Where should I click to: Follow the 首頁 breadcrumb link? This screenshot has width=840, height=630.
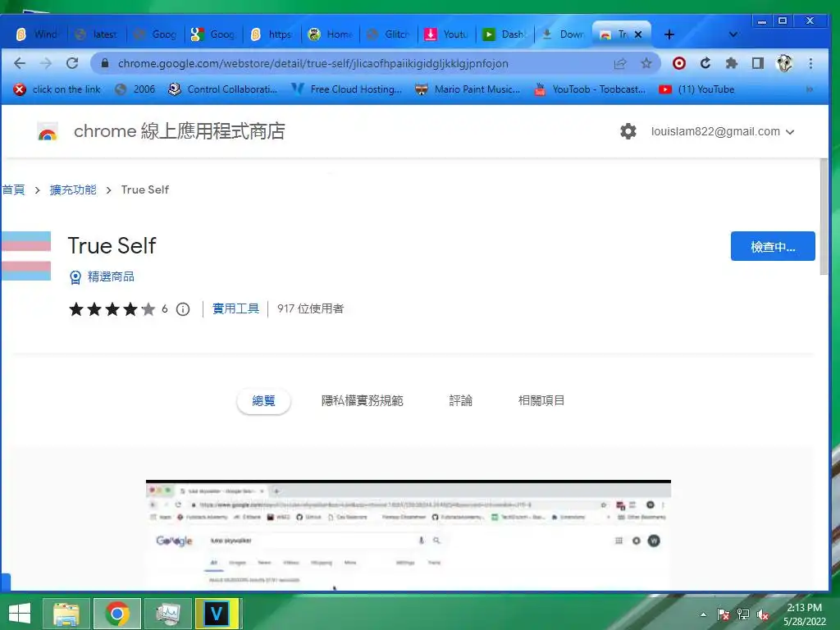(13, 189)
